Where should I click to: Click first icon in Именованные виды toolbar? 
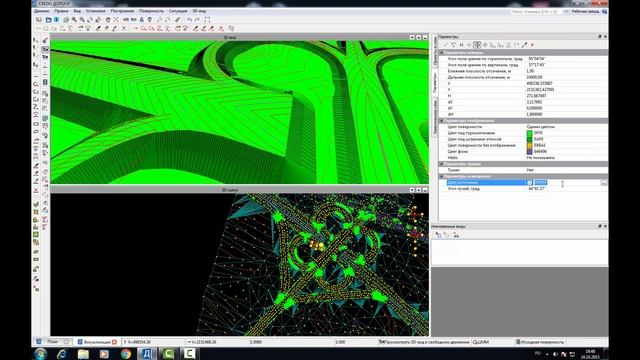pos(438,235)
